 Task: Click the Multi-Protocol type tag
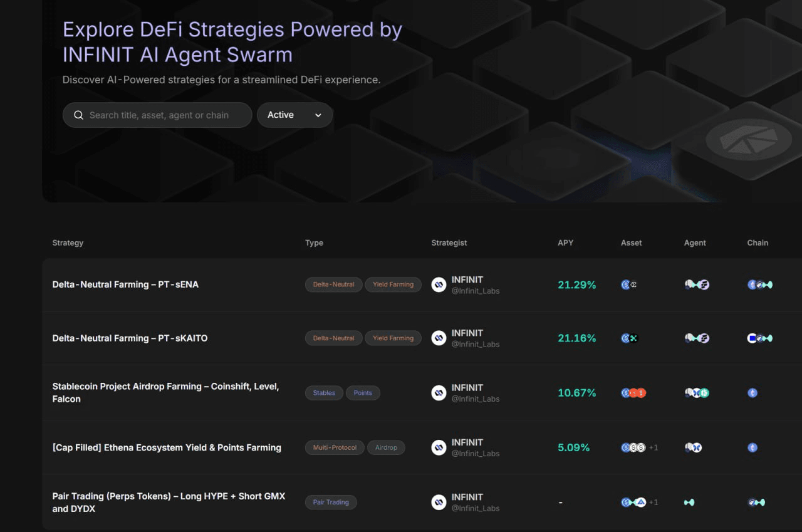click(x=335, y=447)
